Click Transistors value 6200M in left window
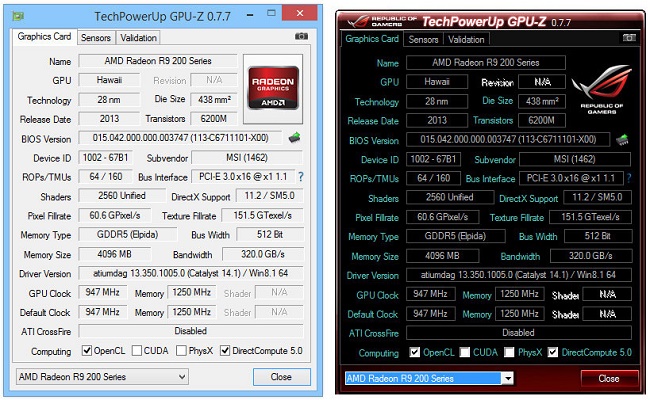This screenshot has width=650, height=400. point(214,119)
